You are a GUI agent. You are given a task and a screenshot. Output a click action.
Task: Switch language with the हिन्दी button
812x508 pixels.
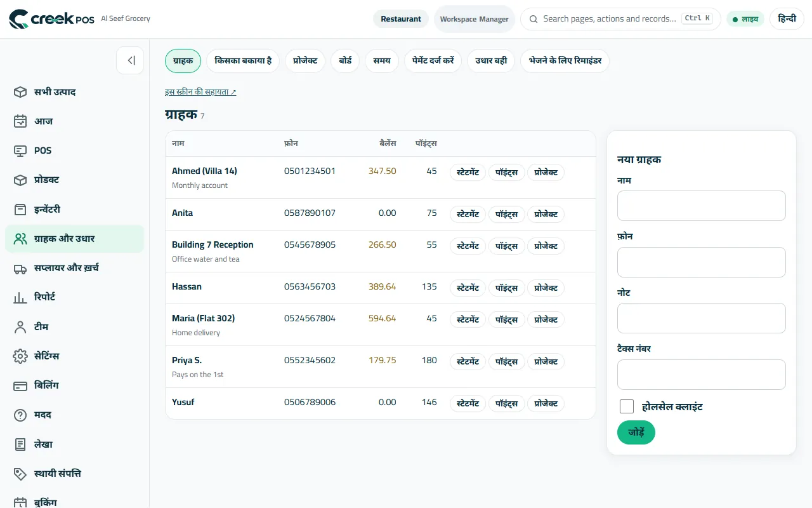tap(787, 19)
